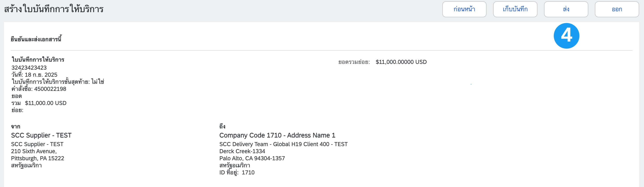
Task: Click the blue step 4 badge
Action: [566, 36]
